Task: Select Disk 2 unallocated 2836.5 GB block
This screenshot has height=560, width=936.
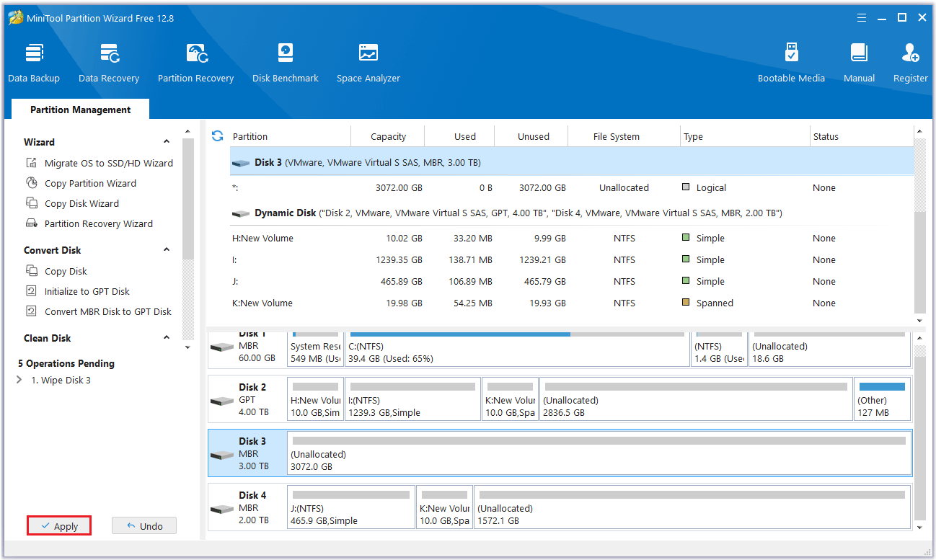Action: [696, 399]
